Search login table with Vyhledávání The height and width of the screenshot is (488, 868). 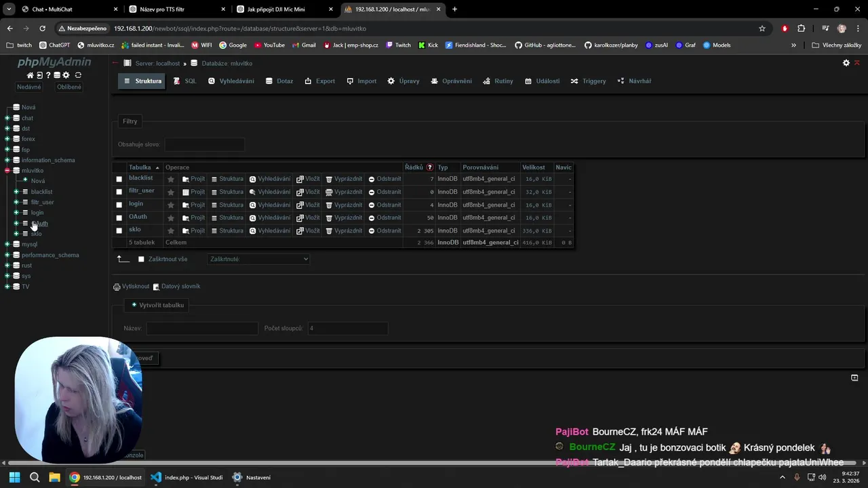coord(270,205)
